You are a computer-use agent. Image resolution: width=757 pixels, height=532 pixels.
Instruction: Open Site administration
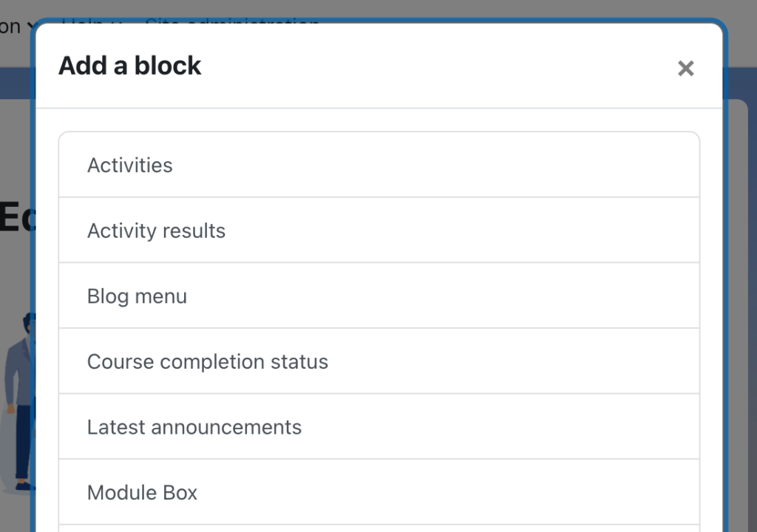click(232, 24)
